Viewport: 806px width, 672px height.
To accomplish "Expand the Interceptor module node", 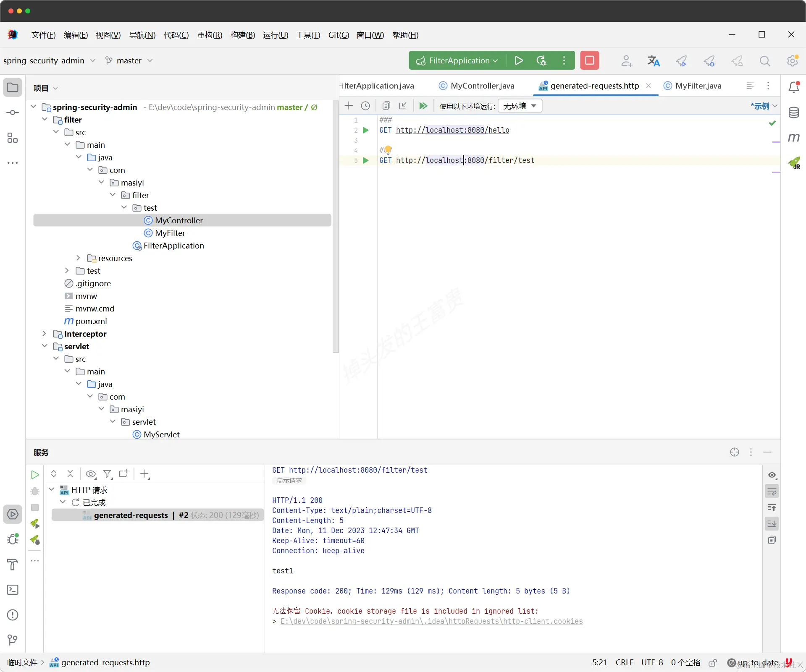I will pos(45,334).
